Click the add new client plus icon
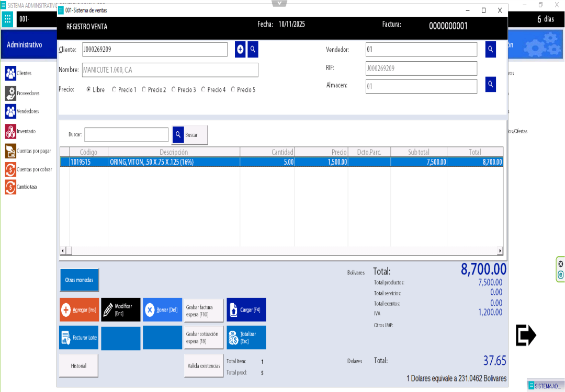Image resolution: width=565 pixels, height=392 pixels. tap(240, 49)
